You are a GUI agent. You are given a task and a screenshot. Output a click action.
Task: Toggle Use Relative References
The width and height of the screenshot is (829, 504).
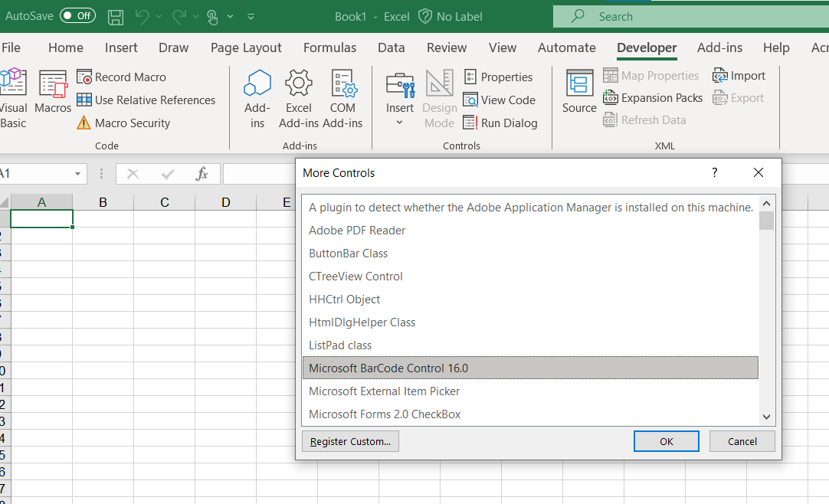[146, 100]
